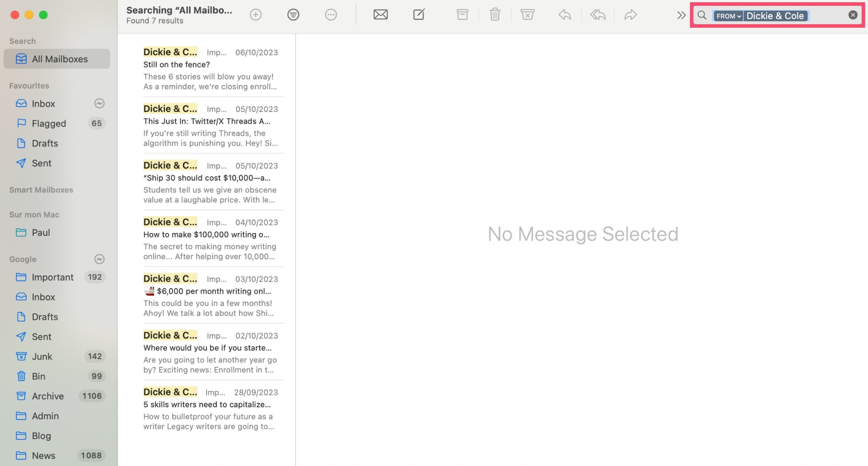The height and width of the screenshot is (466, 868).
Task: Clear the search field
Action: [x=852, y=15]
